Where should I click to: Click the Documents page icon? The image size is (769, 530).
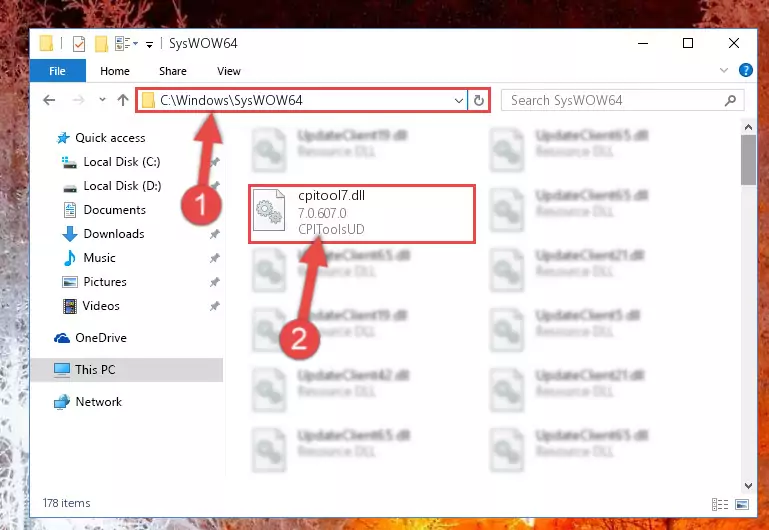click(x=70, y=210)
